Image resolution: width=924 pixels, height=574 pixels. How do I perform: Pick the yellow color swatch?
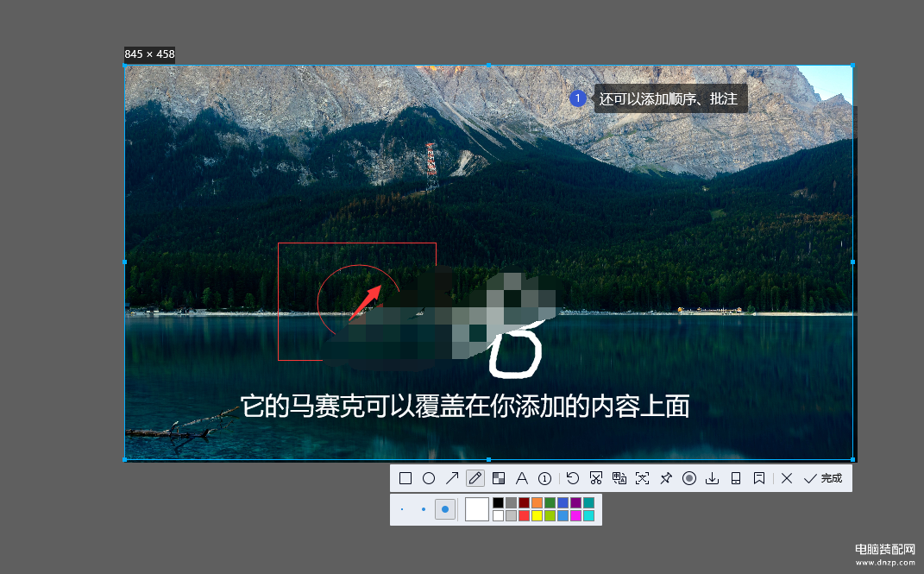537,515
